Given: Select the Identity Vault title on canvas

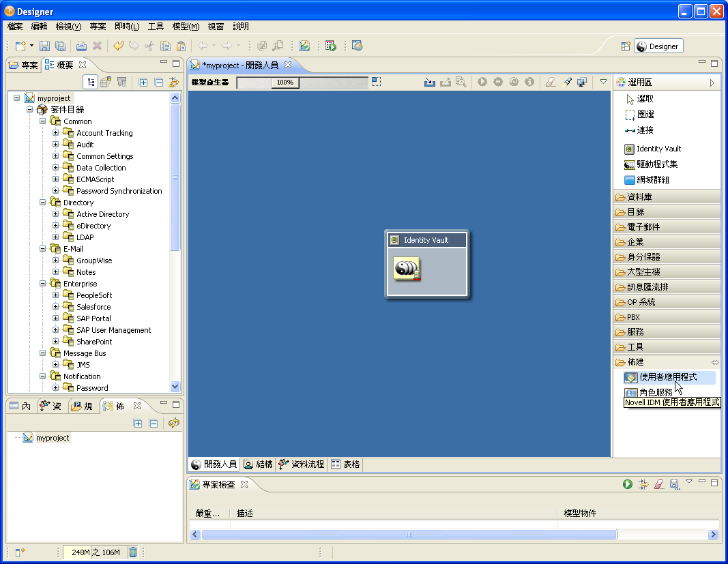Looking at the screenshot, I should click(x=426, y=240).
